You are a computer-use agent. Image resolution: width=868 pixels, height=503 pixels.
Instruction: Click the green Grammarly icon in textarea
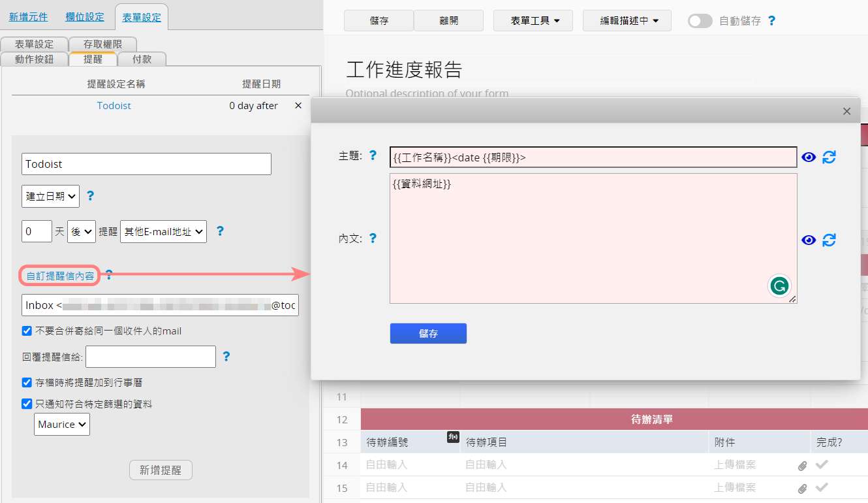pos(779,285)
